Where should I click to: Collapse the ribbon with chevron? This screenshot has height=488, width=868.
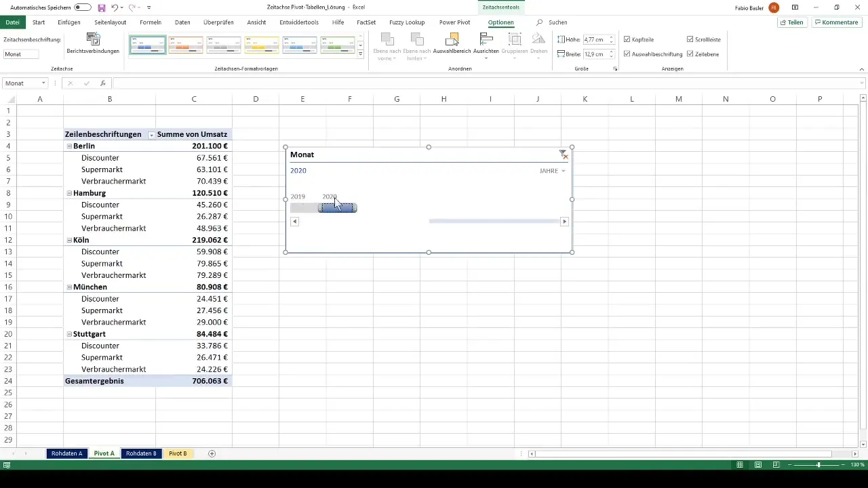pos(861,69)
